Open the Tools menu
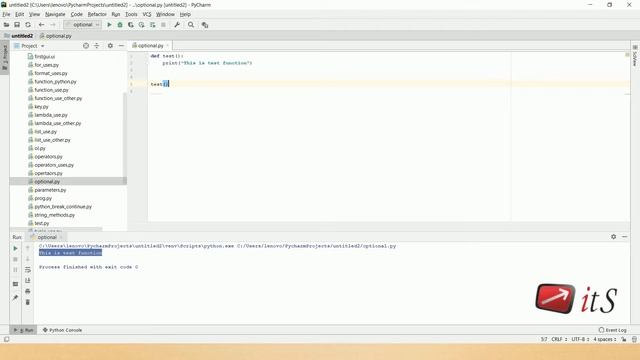Screen dimensions: 640x360 click(x=131, y=14)
